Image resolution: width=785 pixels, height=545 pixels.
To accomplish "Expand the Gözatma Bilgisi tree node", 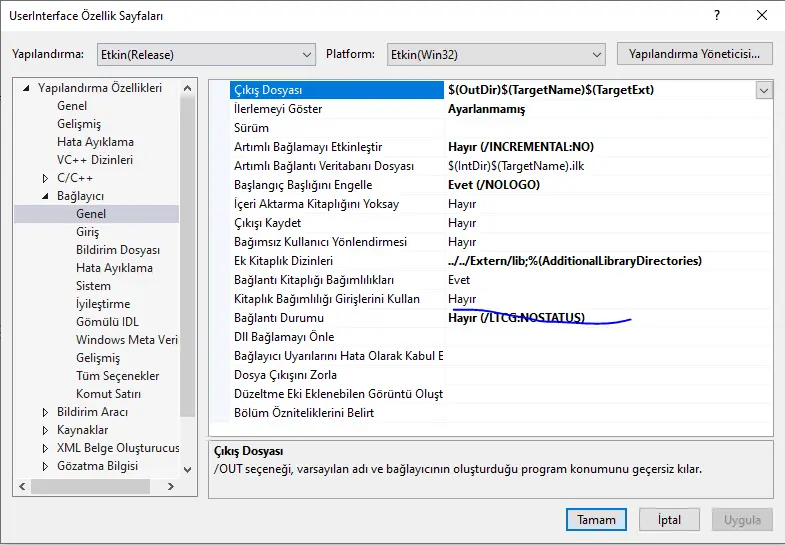I will click(x=45, y=466).
